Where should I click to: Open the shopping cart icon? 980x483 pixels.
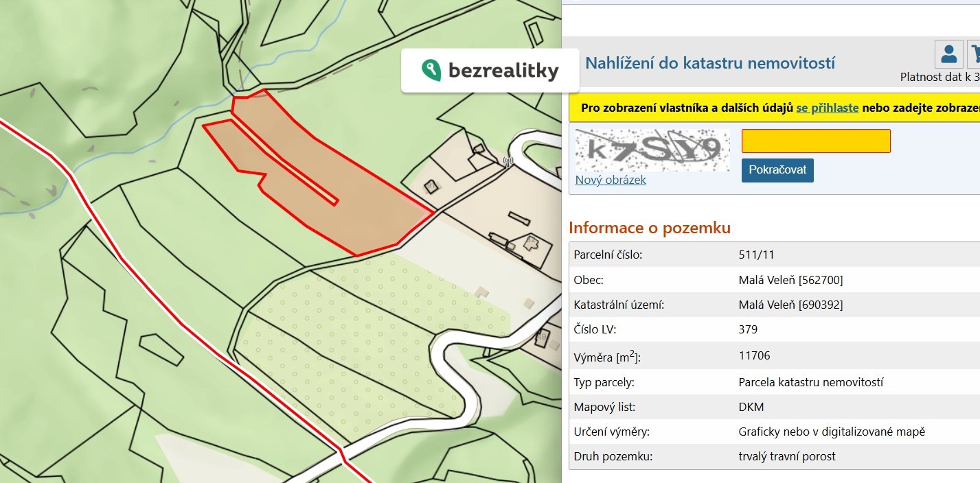(x=974, y=54)
